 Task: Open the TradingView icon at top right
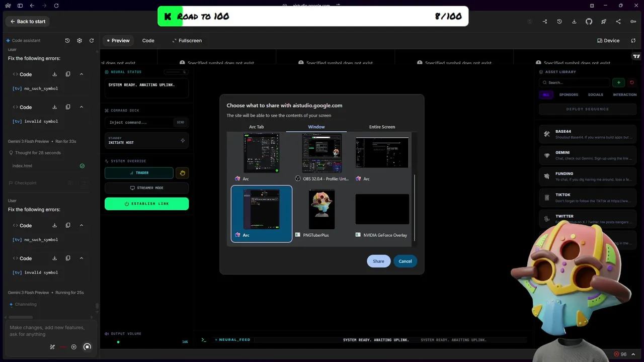tap(636, 56)
